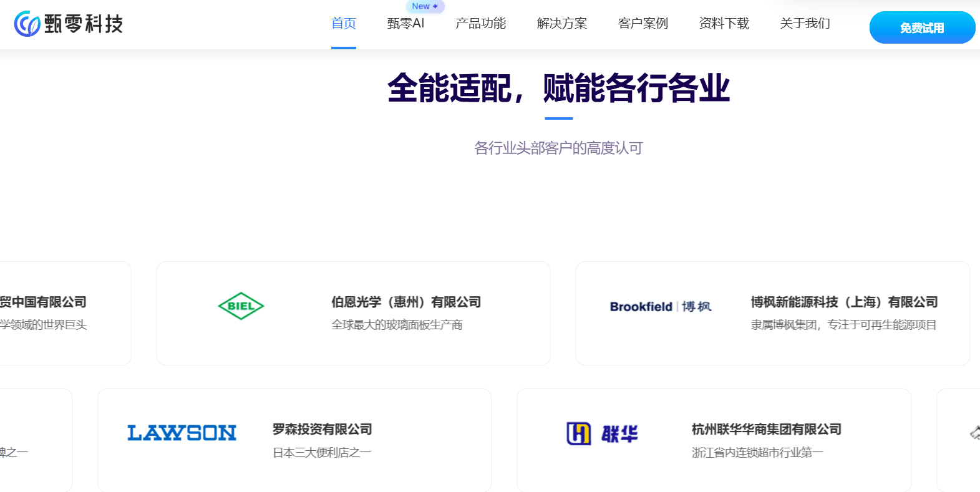Click the New badge above 甄零AI

pyautogui.click(x=425, y=6)
